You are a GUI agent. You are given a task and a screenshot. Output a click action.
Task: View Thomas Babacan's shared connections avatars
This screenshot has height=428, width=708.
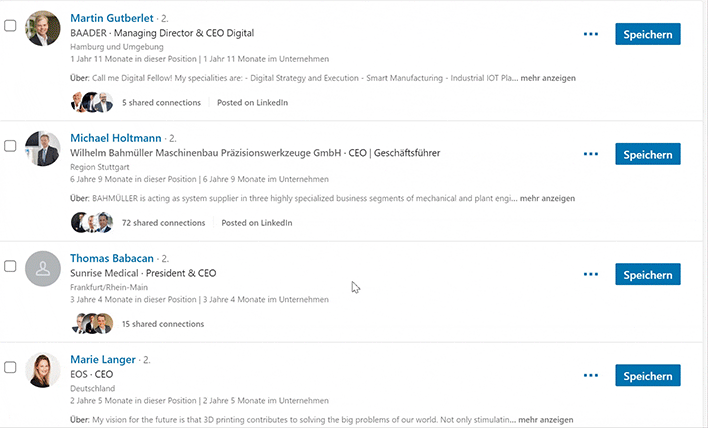pos(92,324)
